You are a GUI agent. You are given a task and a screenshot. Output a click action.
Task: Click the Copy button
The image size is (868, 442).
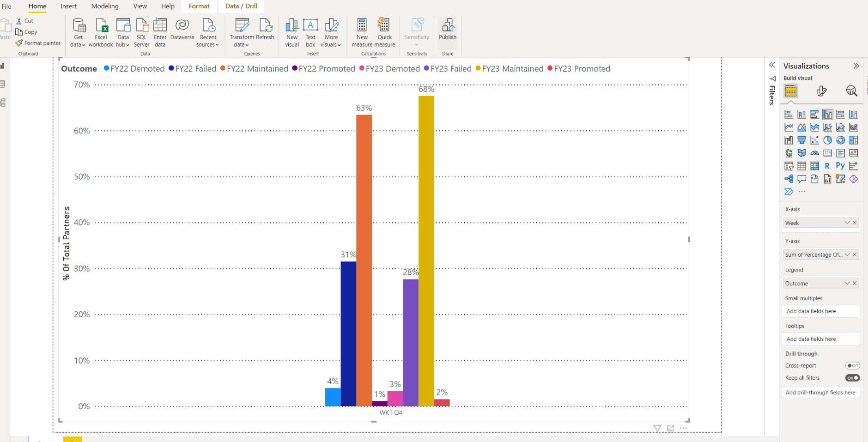tap(26, 32)
